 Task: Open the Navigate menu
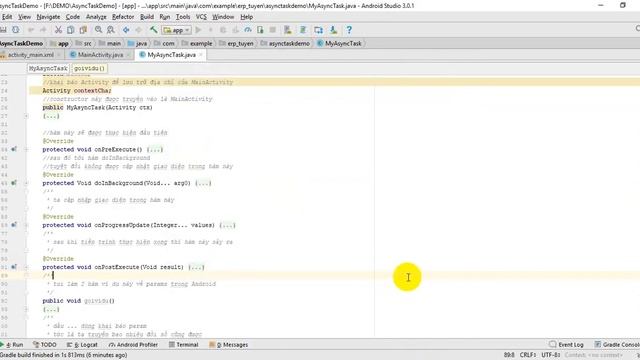coord(48,17)
